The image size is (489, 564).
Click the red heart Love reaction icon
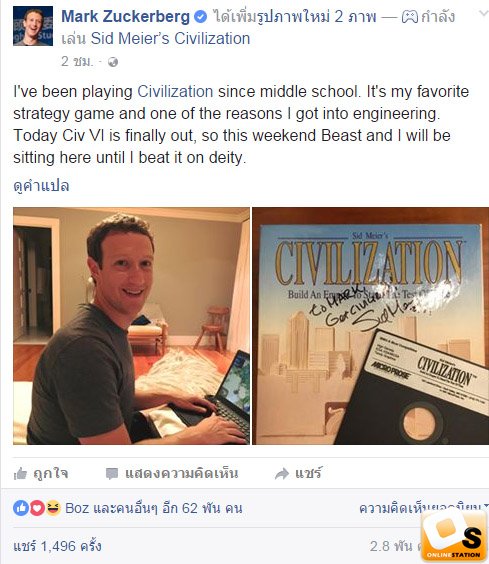37,508
